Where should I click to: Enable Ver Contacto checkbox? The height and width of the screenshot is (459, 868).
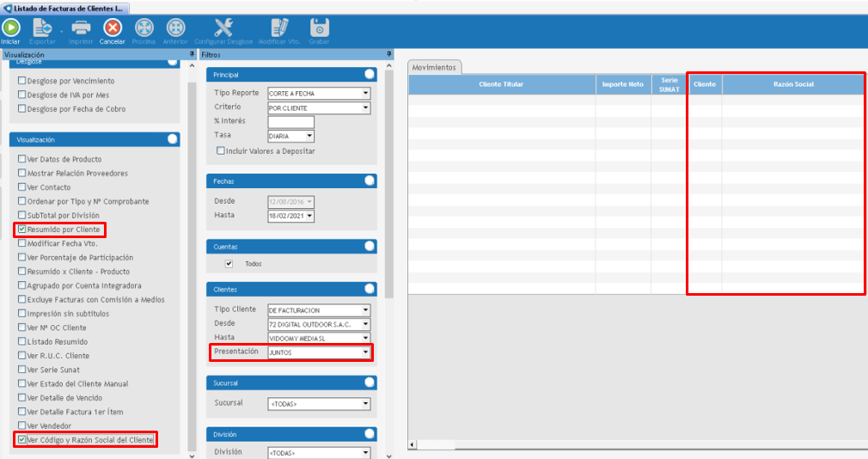click(x=21, y=187)
